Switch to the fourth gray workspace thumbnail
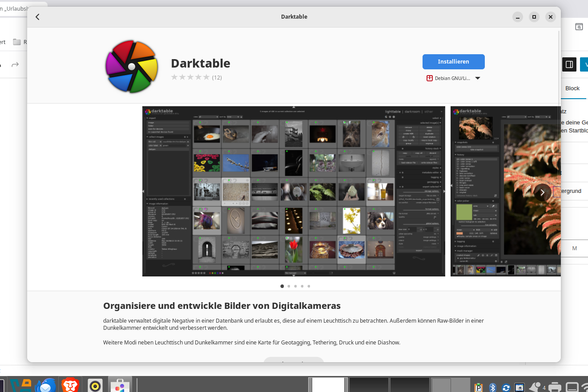 click(451, 385)
